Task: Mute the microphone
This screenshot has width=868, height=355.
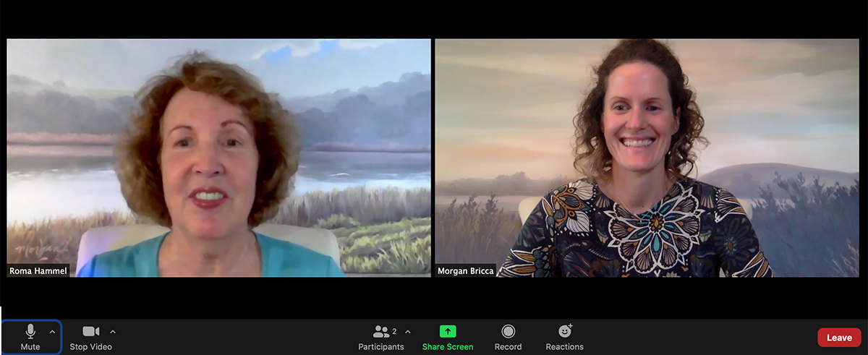Action: coord(30,337)
